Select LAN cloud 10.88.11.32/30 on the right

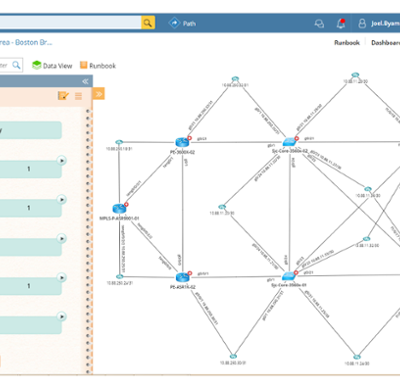[x=366, y=239]
